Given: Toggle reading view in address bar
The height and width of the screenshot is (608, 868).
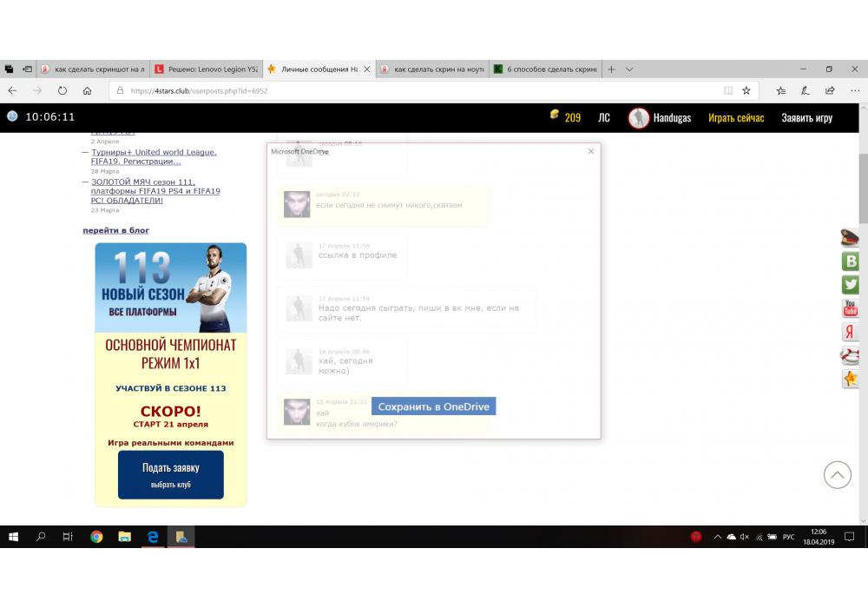Looking at the screenshot, I should [728, 90].
